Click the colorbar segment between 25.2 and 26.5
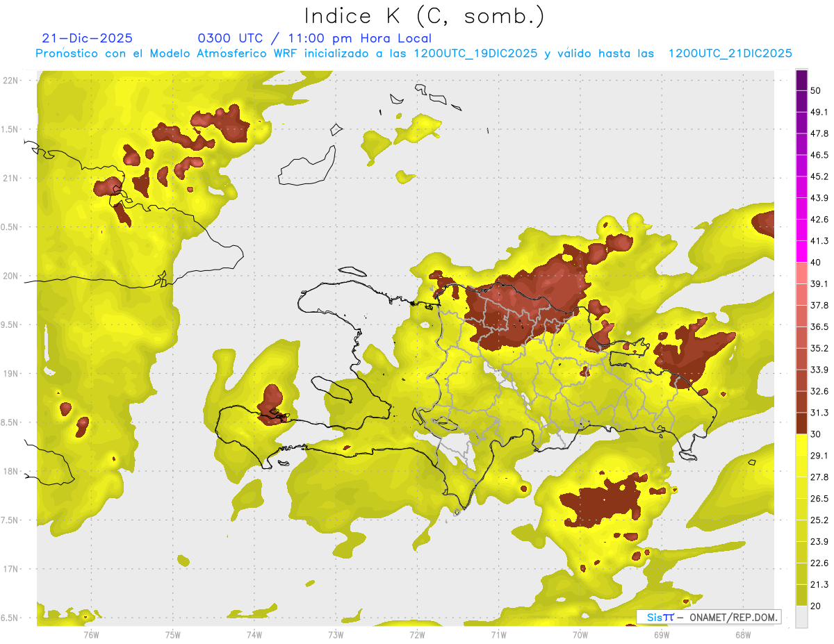 pos(801,509)
